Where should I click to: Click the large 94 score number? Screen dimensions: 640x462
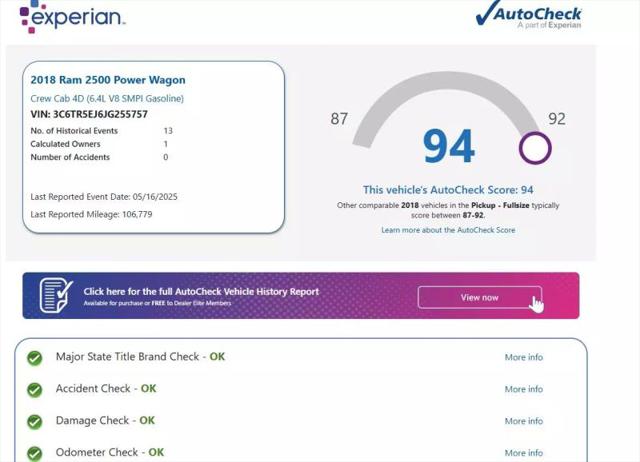pyautogui.click(x=449, y=146)
